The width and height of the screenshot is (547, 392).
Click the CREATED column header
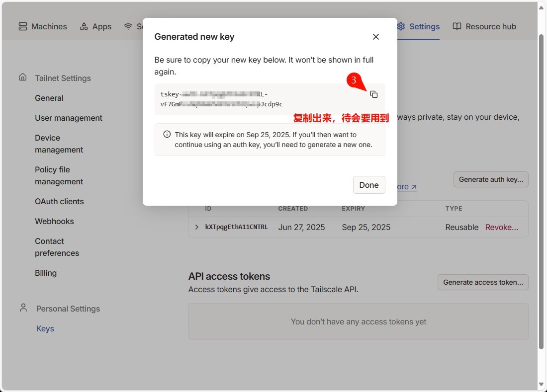tap(293, 208)
